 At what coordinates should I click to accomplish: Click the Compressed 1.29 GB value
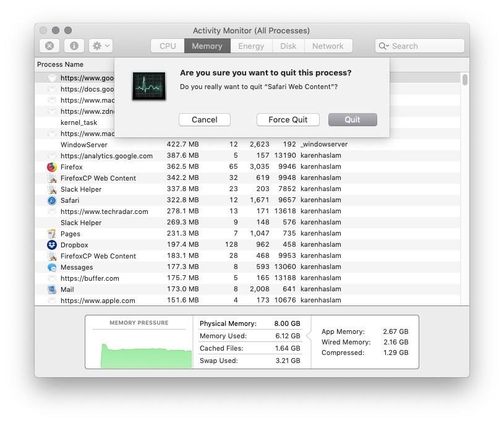pos(396,352)
